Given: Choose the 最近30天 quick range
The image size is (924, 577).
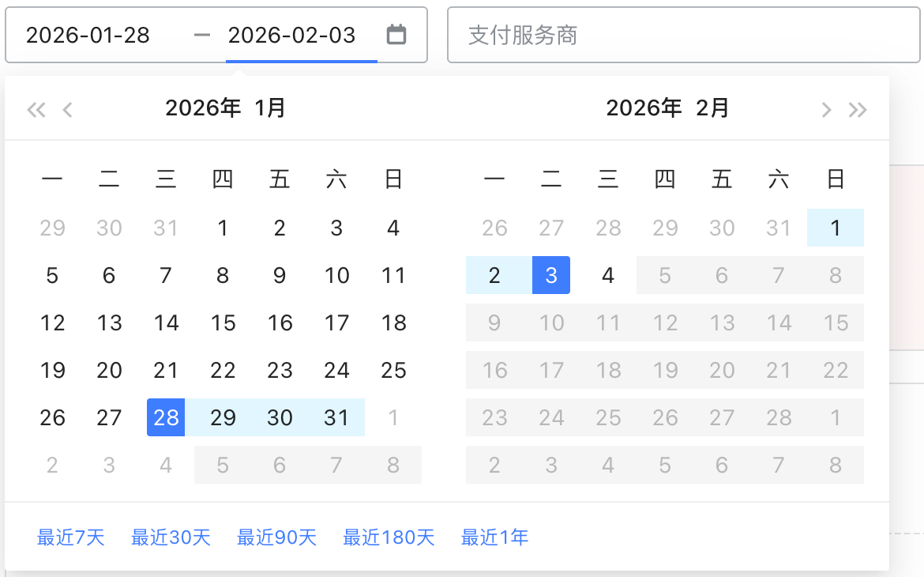Looking at the screenshot, I should click(x=171, y=538).
